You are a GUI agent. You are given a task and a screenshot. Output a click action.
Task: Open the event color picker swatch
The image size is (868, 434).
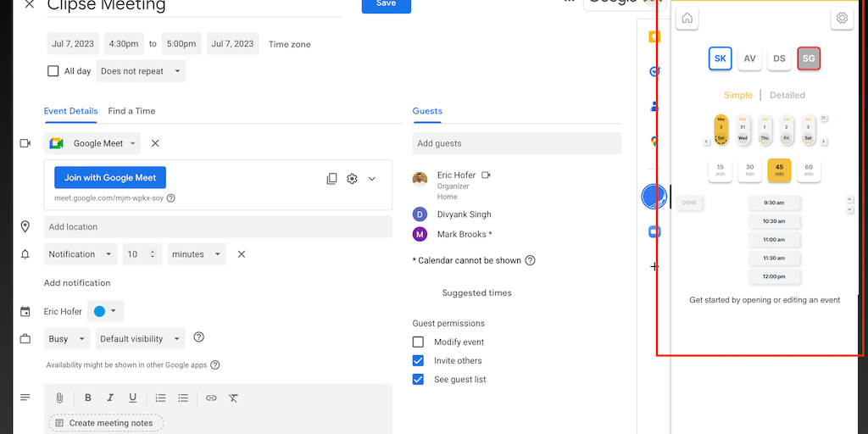click(x=105, y=311)
